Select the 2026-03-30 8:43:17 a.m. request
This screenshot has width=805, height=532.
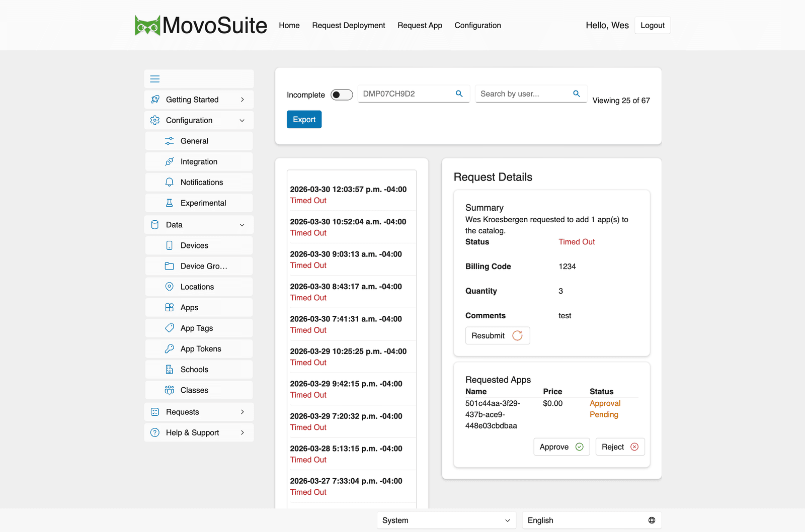tap(352, 292)
